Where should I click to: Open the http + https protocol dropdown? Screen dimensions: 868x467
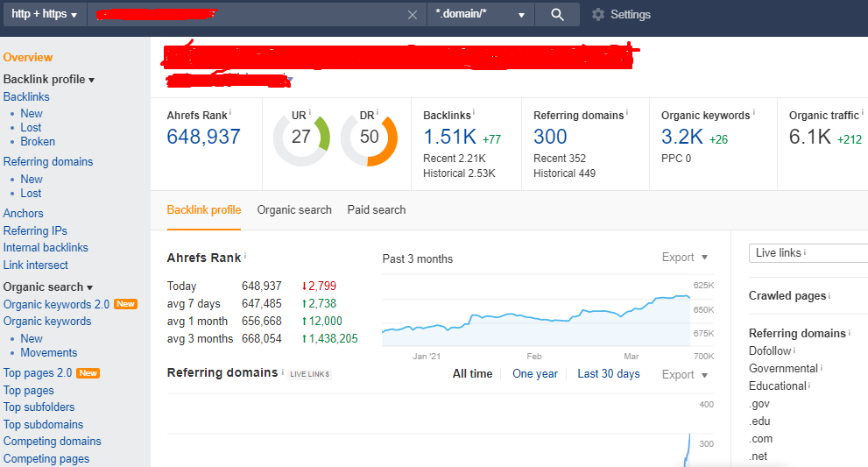tap(44, 14)
